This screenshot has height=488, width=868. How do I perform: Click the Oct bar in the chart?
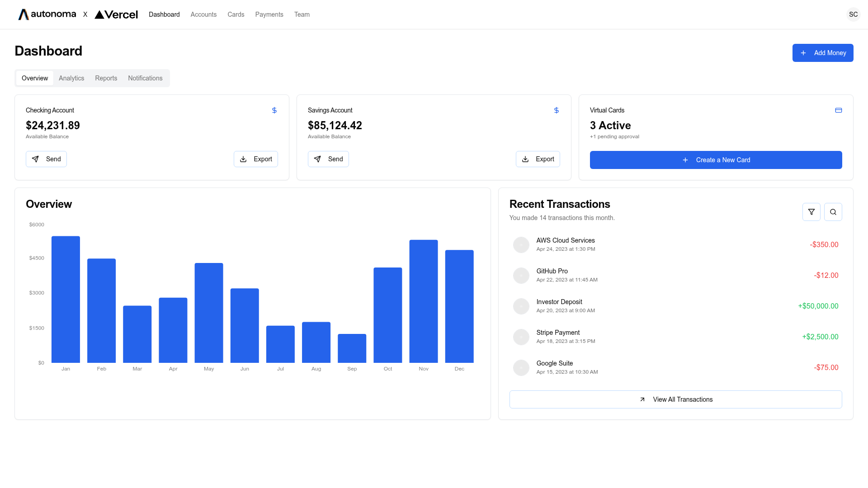[388, 315]
